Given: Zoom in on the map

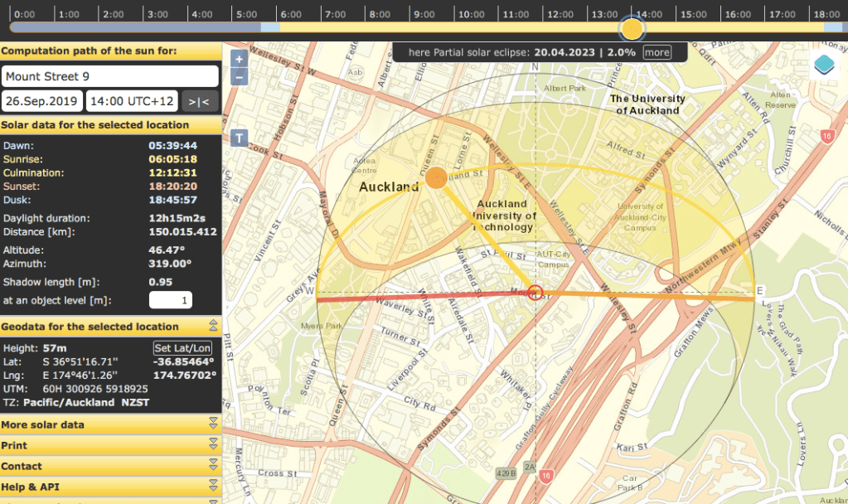Looking at the screenshot, I should (239, 59).
